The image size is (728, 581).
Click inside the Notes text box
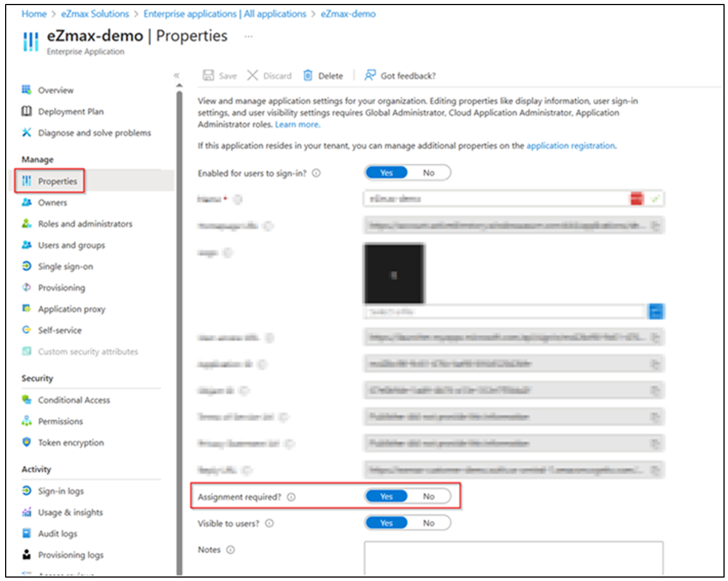(x=513, y=558)
